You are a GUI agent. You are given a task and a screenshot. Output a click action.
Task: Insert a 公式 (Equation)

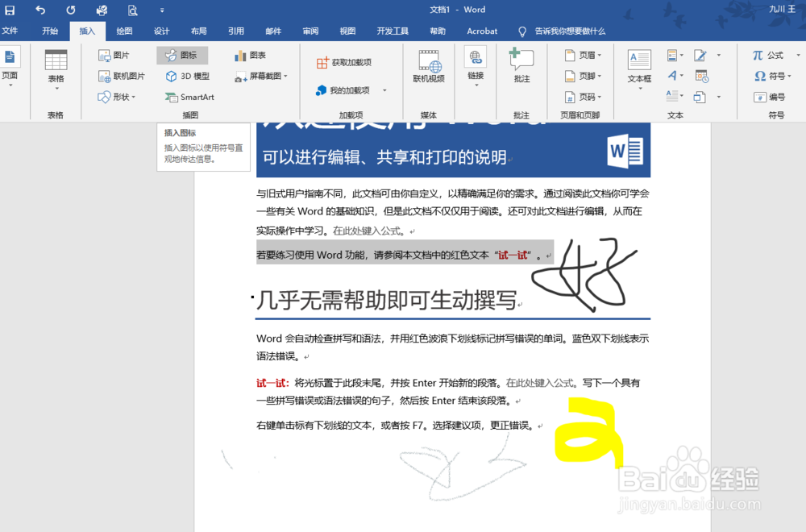(x=768, y=55)
